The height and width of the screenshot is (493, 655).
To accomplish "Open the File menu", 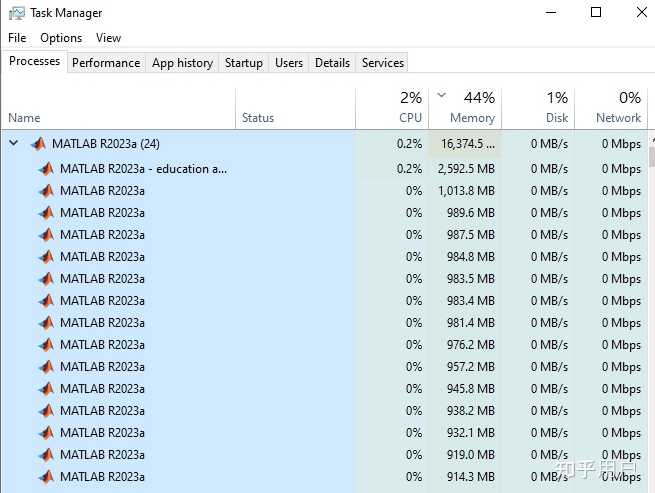I will click(x=17, y=38).
